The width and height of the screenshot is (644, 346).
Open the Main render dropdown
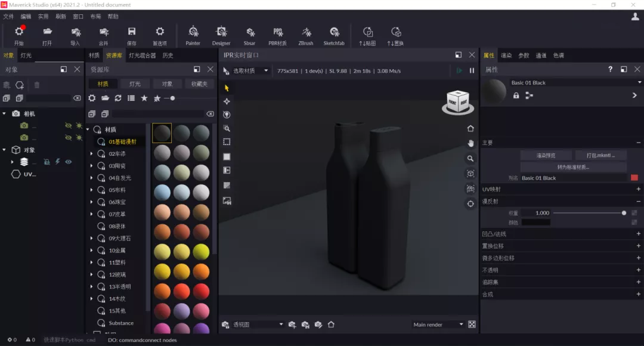(x=438, y=325)
